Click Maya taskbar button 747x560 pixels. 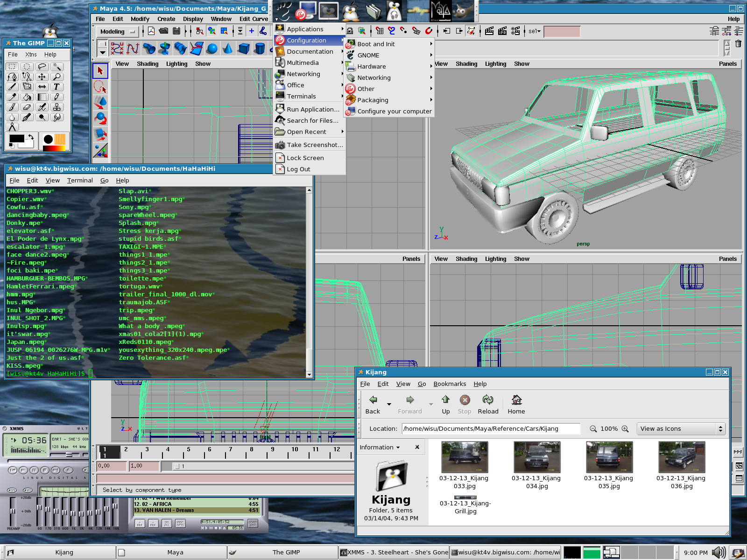click(172, 552)
